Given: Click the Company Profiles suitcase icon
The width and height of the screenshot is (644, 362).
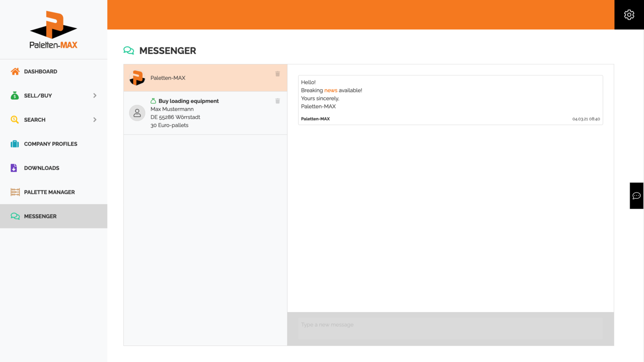Looking at the screenshot, I should coord(15,144).
